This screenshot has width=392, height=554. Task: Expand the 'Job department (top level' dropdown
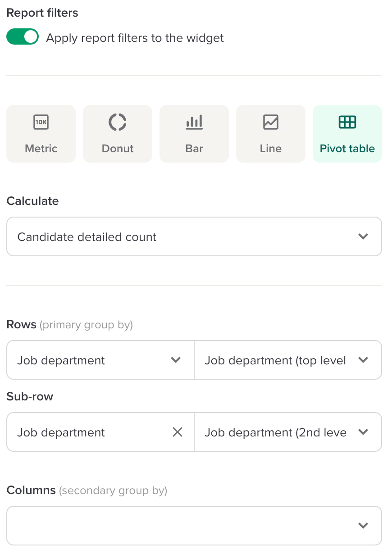pos(287,360)
